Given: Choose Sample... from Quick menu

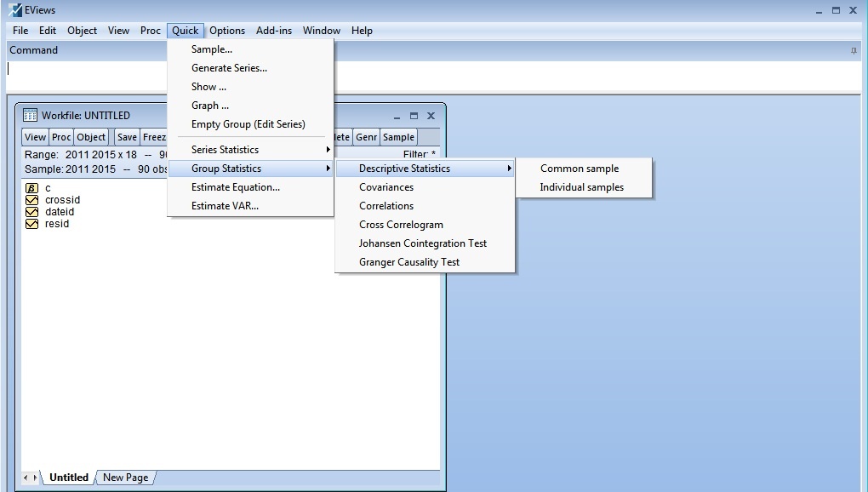Looking at the screenshot, I should coord(251,49).
